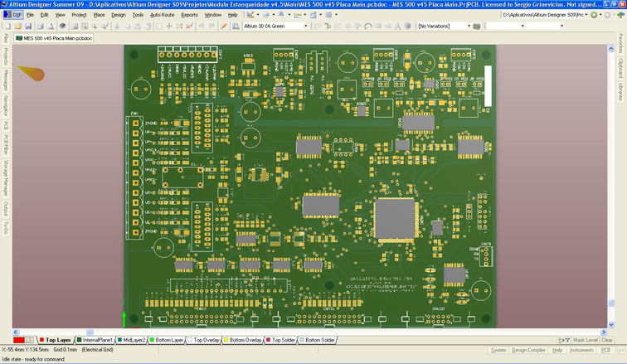Expand the grid tool dropdown arrow
The height and width of the screenshot is (364, 627).
(336, 15)
